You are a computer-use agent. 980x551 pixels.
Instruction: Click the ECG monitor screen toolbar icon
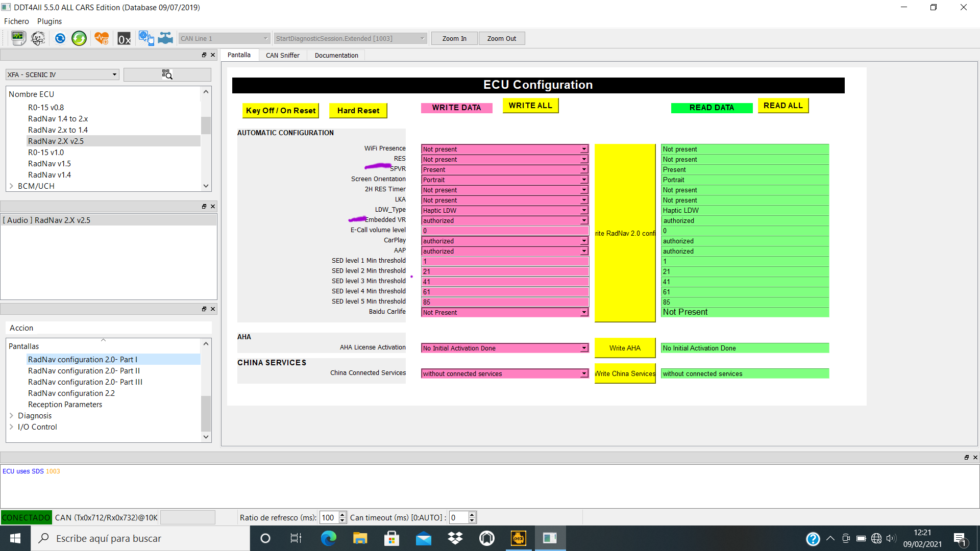pos(18,38)
